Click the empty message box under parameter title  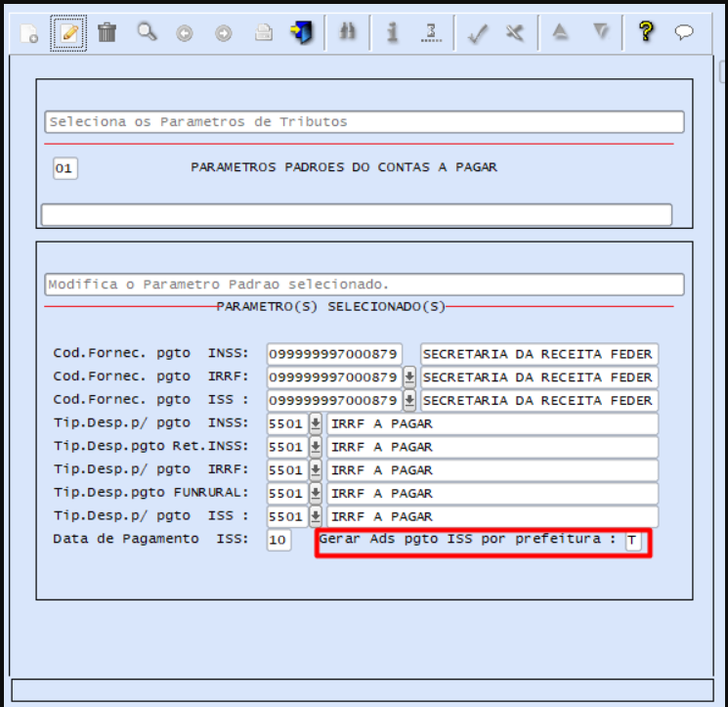click(357, 214)
